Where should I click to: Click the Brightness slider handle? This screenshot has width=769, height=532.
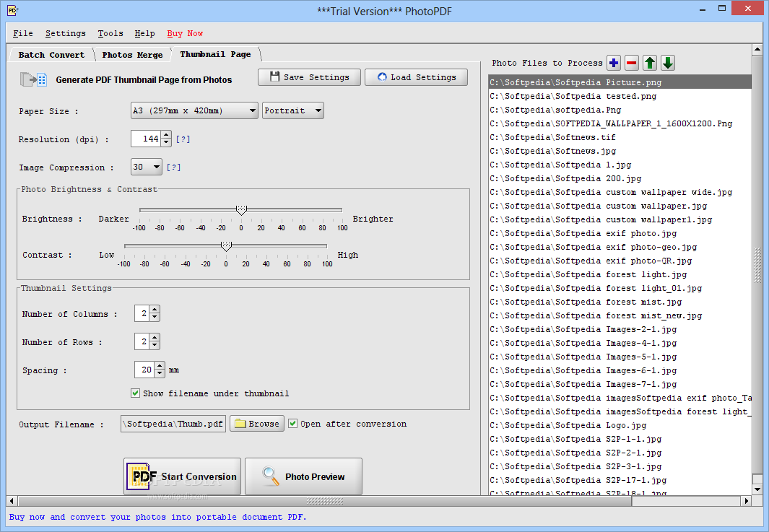point(240,210)
